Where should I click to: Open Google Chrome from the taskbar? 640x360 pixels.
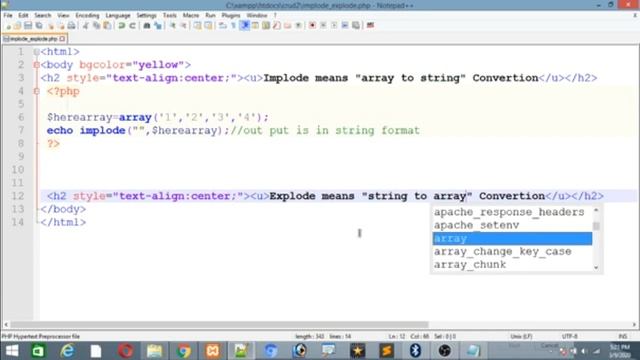coord(184,351)
